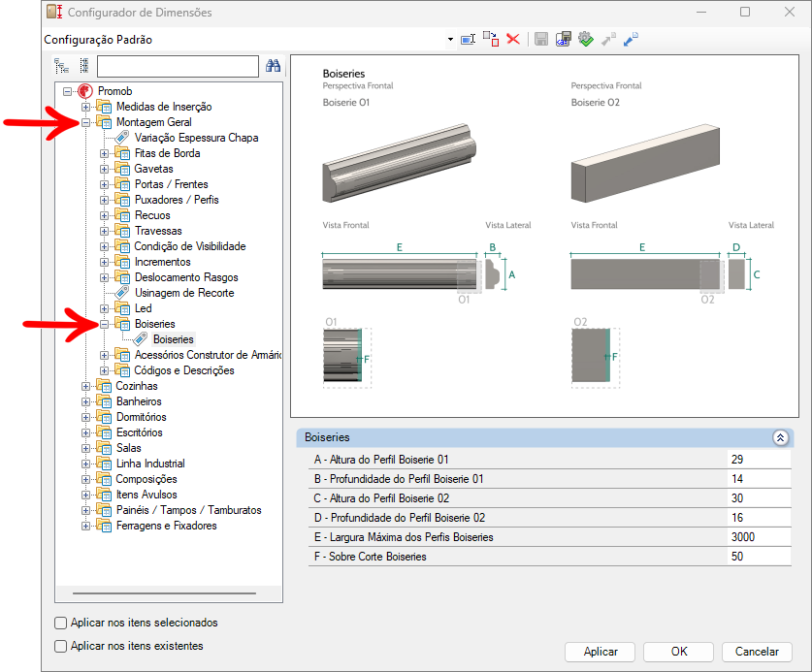Select Variação Espessura Chapa tree item
This screenshot has height=672, width=812.
(196, 138)
